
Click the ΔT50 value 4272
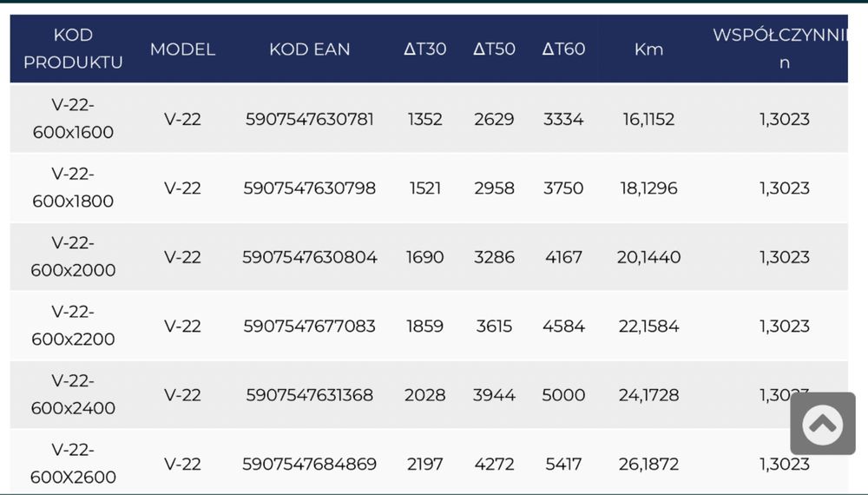pos(494,464)
